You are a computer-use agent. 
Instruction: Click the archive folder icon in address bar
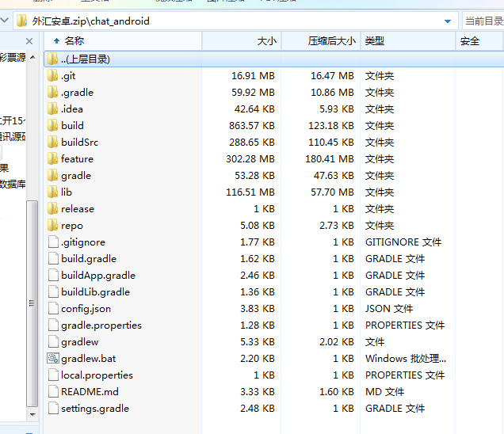pos(22,21)
